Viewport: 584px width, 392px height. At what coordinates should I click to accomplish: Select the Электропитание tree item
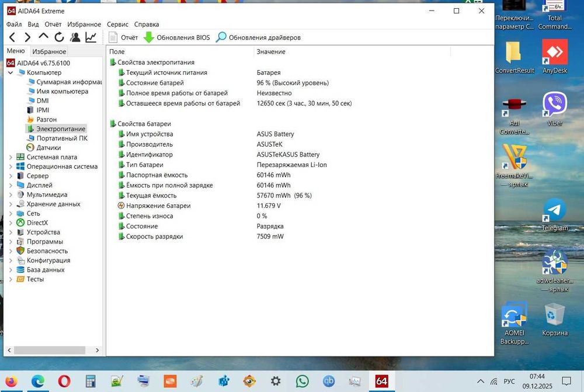[56, 129]
